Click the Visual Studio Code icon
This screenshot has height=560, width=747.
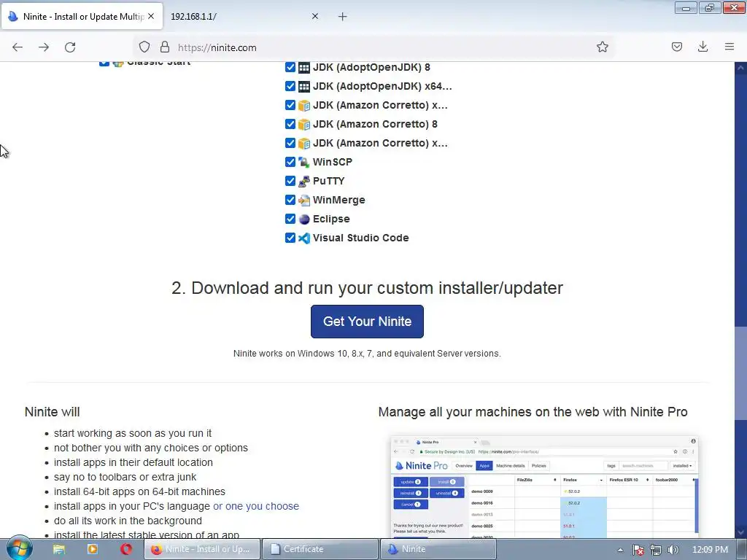[304, 238]
